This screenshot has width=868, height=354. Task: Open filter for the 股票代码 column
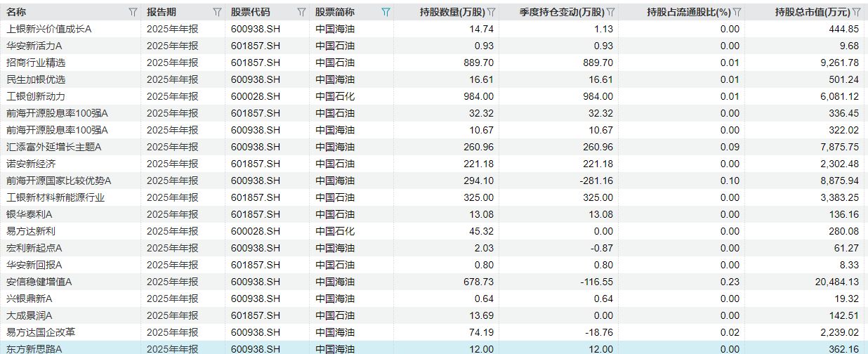click(301, 12)
